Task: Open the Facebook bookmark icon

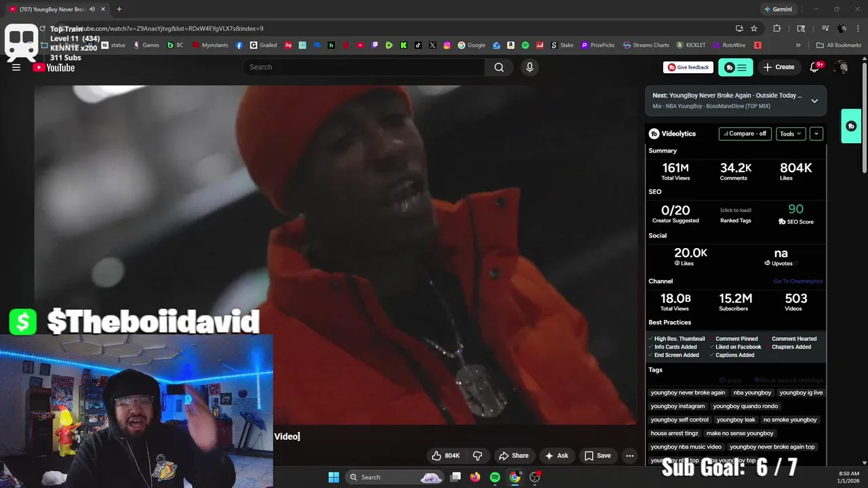Action: 239,45
